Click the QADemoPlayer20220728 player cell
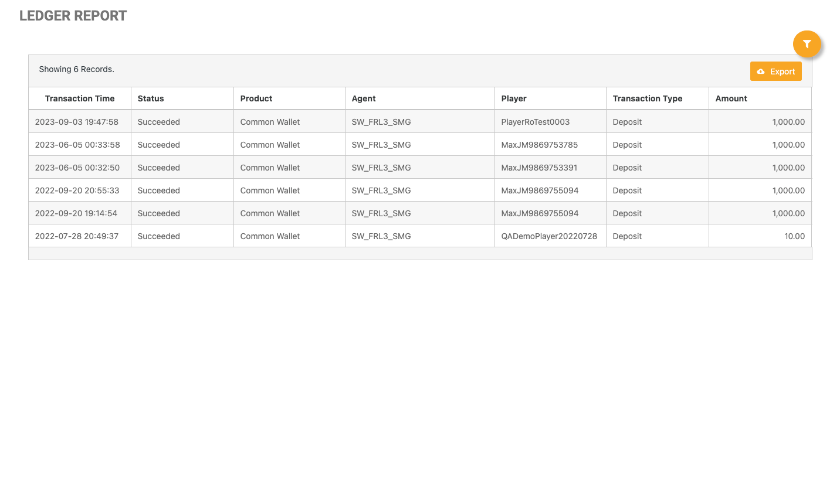This screenshot has height=504, width=840. point(549,236)
